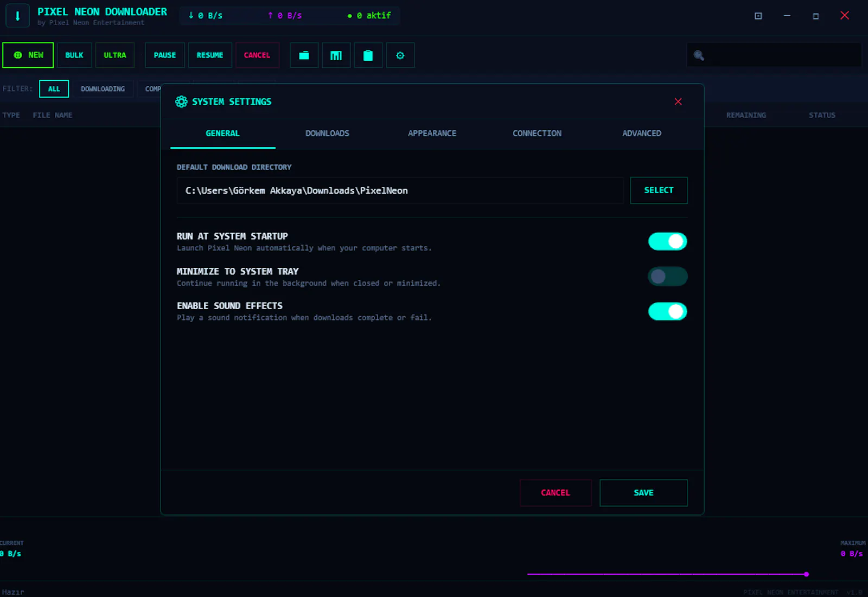Start a NEW download
The height and width of the screenshot is (597, 868).
(x=28, y=55)
